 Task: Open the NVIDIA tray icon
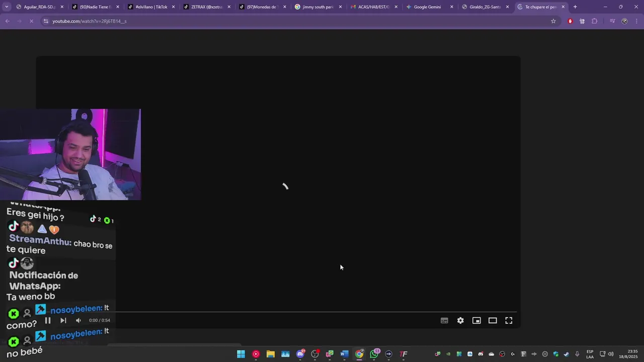click(448, 354)
